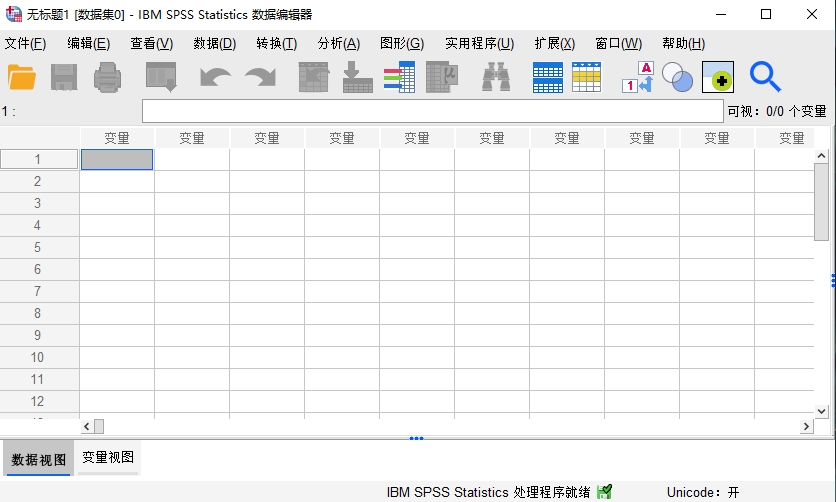Click the Print icon in toolbar
This screenshot has height=502, width=836.
(x=107, y=77)
